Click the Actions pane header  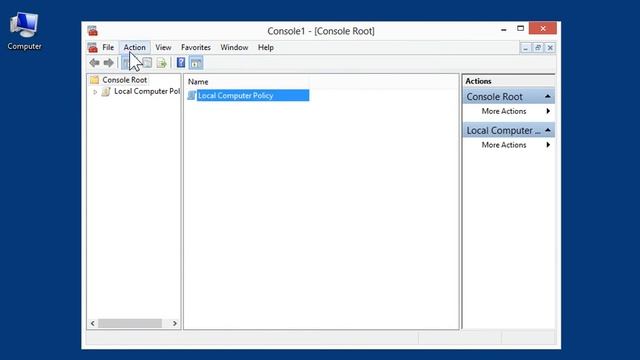(509, 81)
